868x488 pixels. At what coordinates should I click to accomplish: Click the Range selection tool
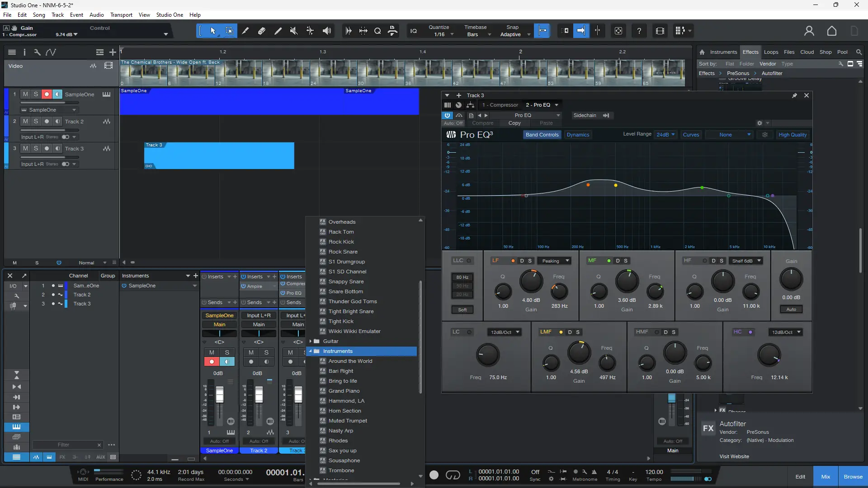click(230, 31)
